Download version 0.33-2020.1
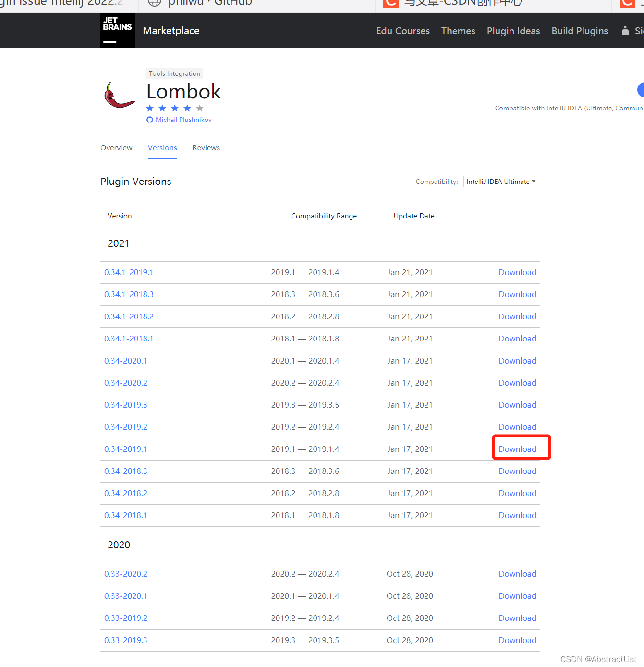The width and height of the screenshot is (644, 667). point(517,596)
